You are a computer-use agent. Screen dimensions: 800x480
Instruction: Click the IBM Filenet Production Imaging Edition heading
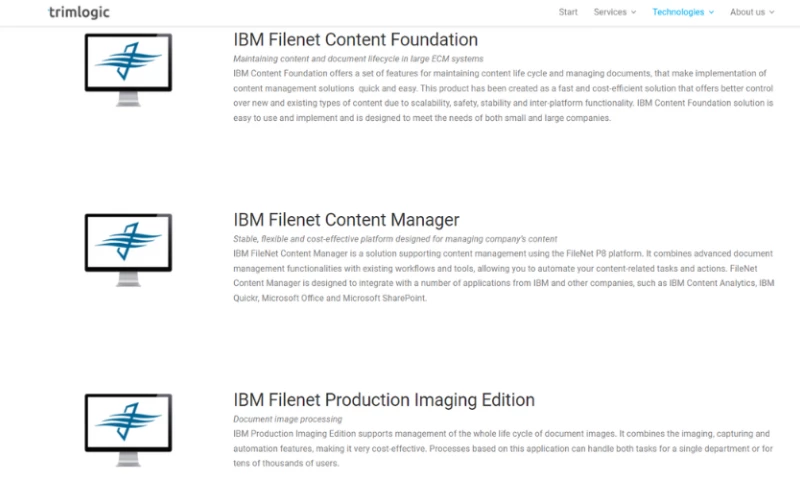pyautogui.click(x=384, y=400)
